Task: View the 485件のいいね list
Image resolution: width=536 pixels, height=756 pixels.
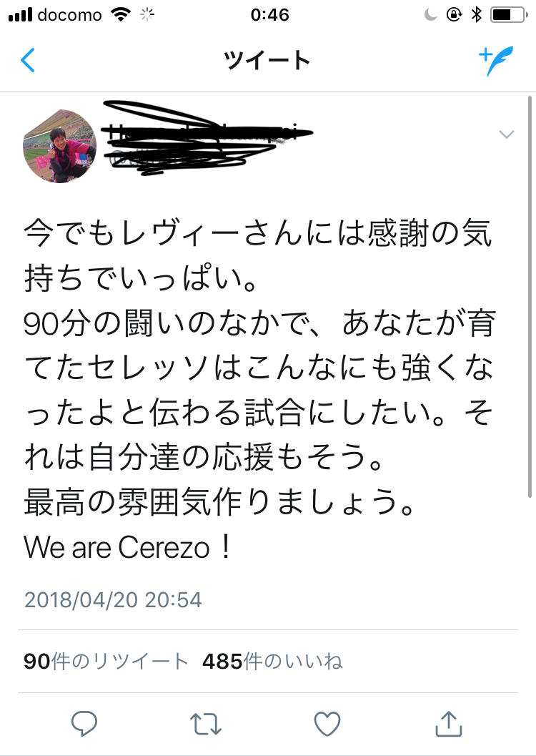Action: 272,662
